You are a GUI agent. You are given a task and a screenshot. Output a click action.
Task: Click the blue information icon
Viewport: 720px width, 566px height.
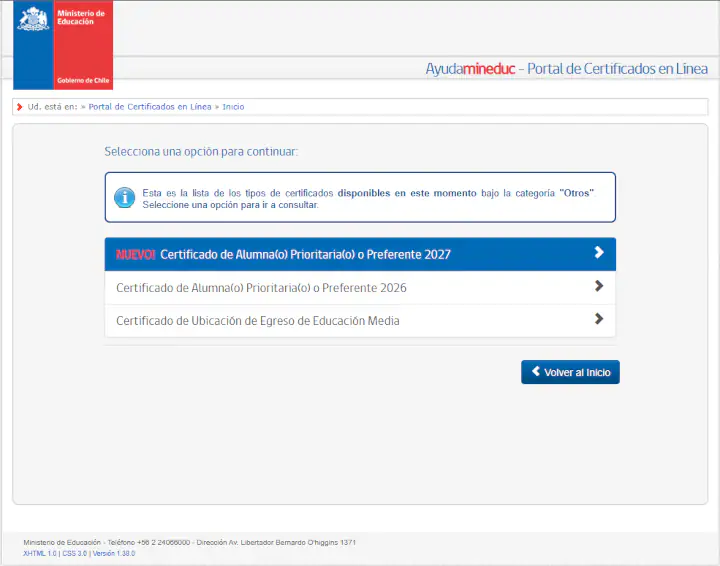[x=124, y=198]
